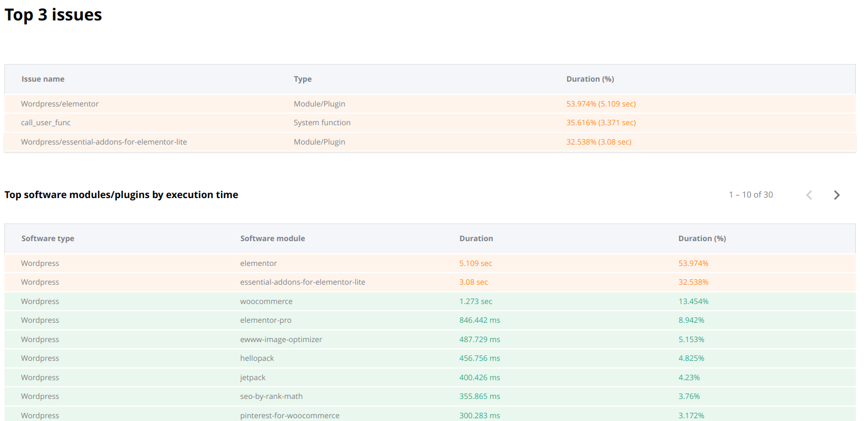The image size is (868, 421).
Task: Click the 300.283 ms duration cell
Action: tap(480, 415)
